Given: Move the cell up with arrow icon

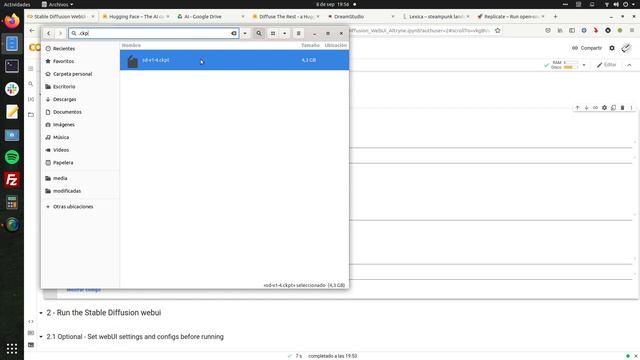Looking at the screenshot, I should 578,108.
